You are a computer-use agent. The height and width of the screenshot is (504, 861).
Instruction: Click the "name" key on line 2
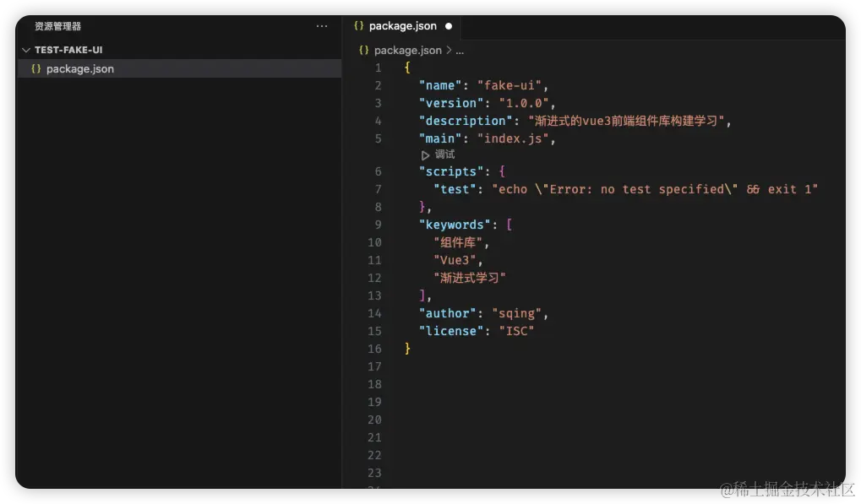(x=440, y=85)
